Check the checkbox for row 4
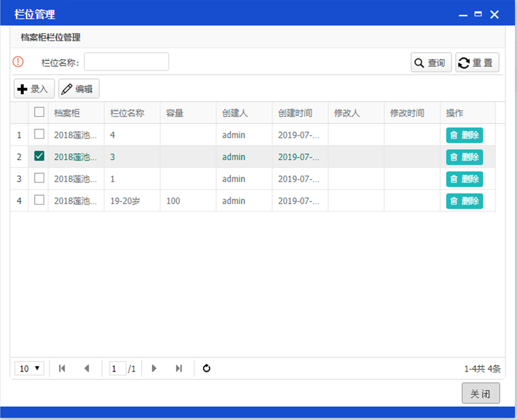Viewport: 517px width, 420px height. pyautogui.click(x=39, y=200)
